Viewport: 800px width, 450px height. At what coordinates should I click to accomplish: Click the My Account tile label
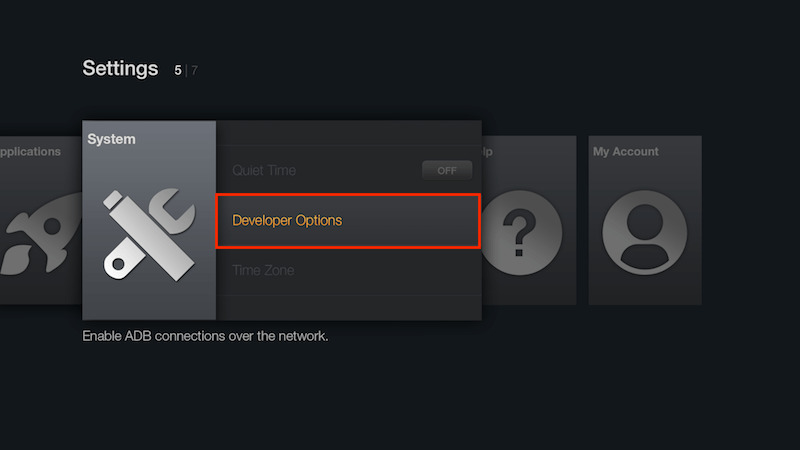626,152
